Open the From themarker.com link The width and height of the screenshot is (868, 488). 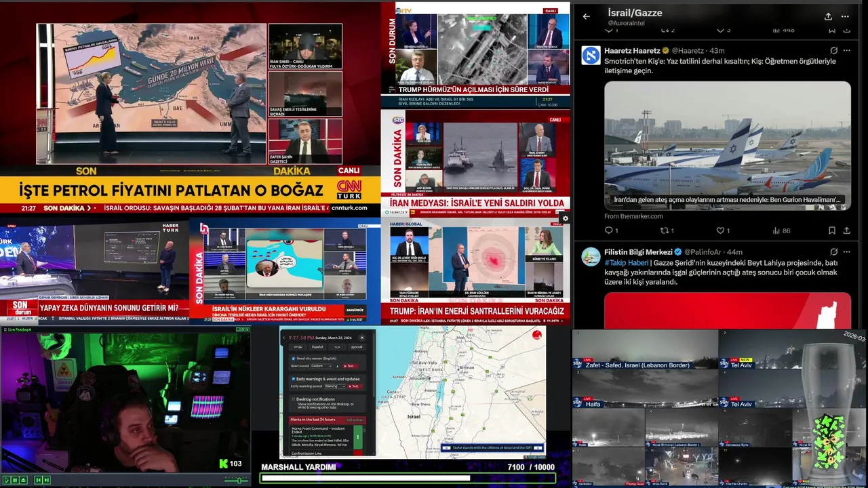click(x=633, y=216)
